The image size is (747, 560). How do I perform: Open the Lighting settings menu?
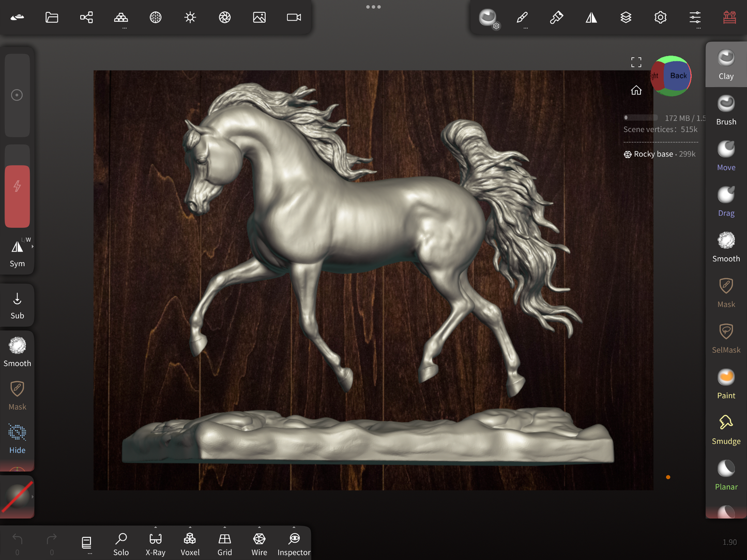click(x=190, y=18)
